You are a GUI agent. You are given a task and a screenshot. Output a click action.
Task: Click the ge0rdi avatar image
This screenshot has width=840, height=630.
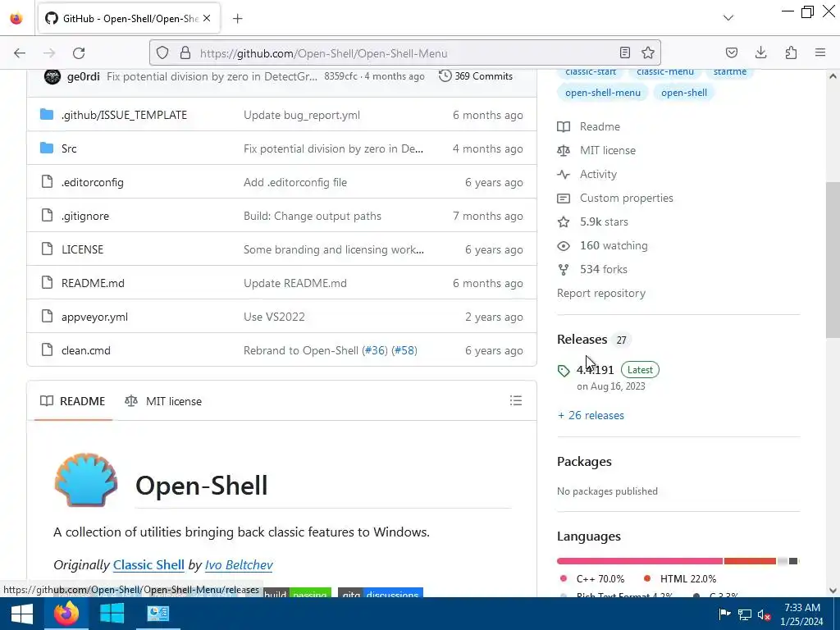[x=52, y=76]
